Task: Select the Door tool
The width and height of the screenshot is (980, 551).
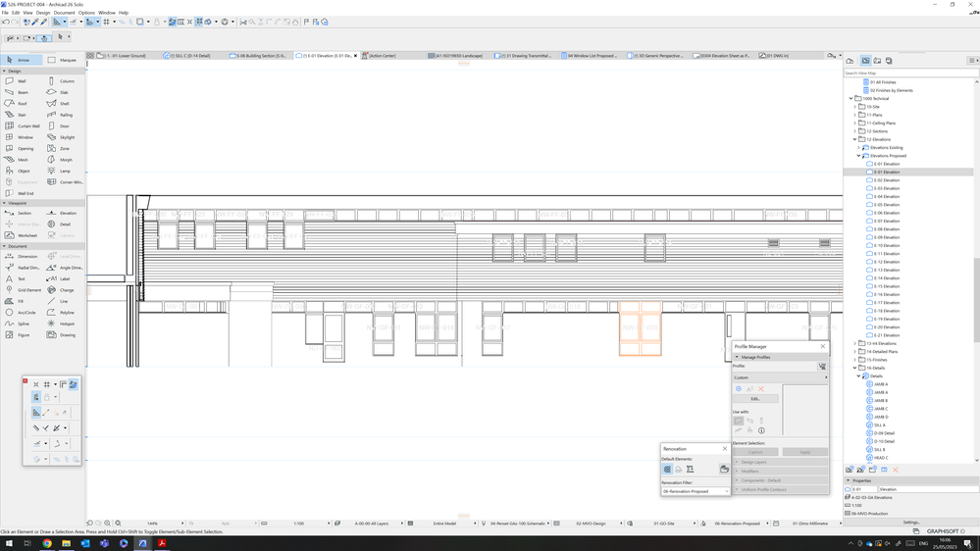Action: [64, 126]
